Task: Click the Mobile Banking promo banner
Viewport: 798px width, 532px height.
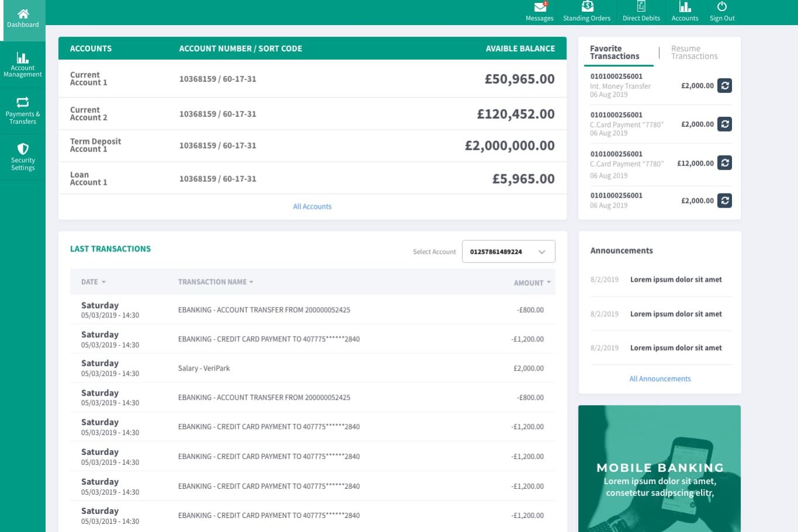Action: click(x=659, y=468)
